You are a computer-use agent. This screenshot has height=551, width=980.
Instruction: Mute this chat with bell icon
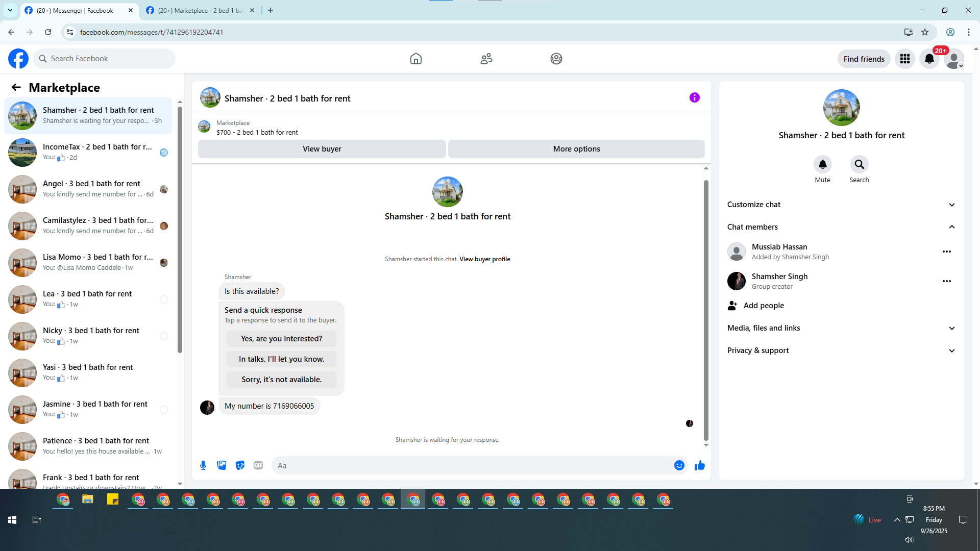[822, 165]
